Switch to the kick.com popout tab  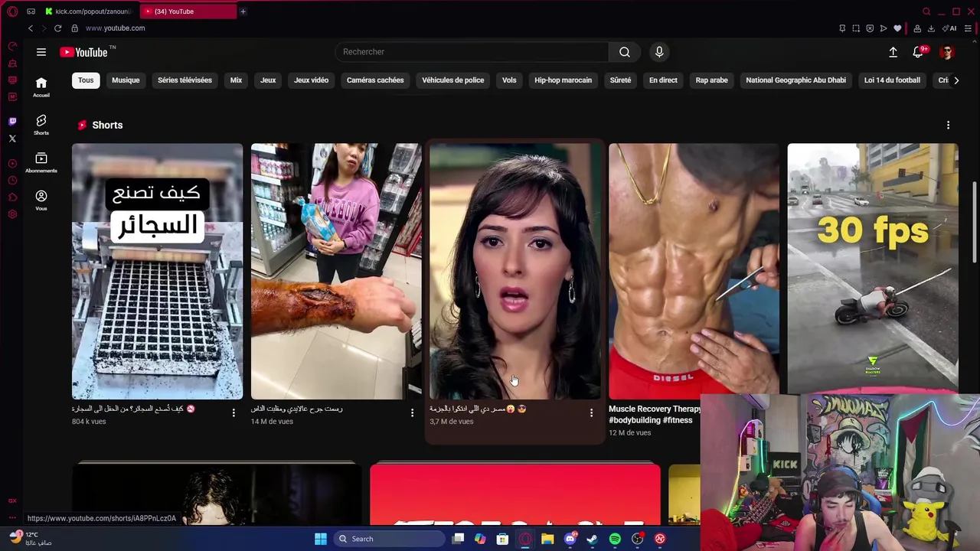[89, 11]
